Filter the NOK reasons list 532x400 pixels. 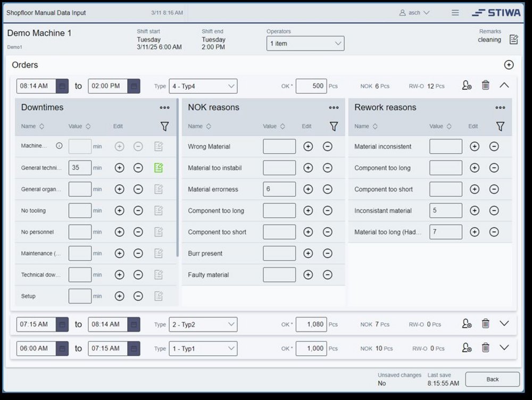[334, 127]
